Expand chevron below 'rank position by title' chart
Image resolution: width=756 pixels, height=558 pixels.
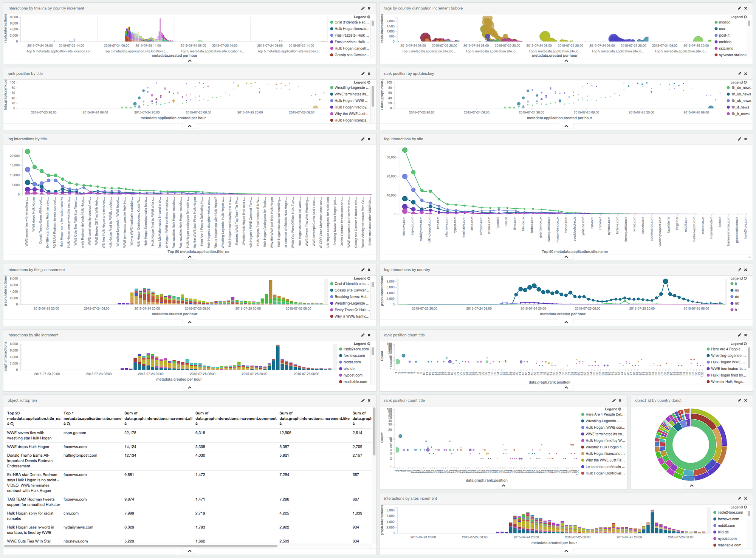point(190,126)
